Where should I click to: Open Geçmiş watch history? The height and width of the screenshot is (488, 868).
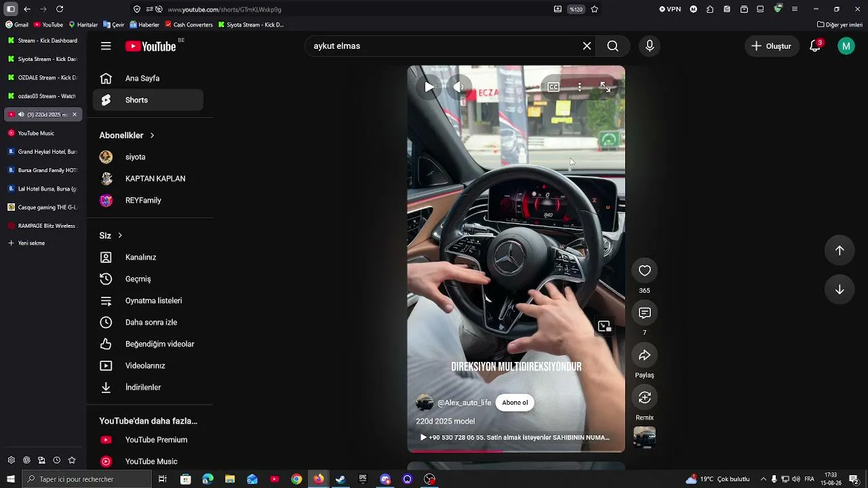(148, 279)
